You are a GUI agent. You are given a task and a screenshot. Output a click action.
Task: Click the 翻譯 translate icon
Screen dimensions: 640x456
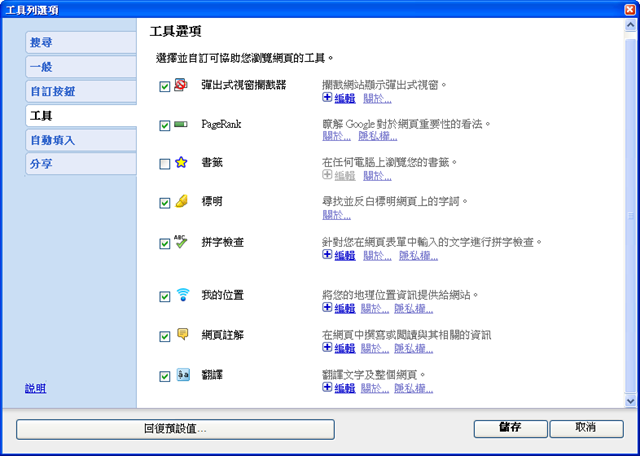[183, 374]
